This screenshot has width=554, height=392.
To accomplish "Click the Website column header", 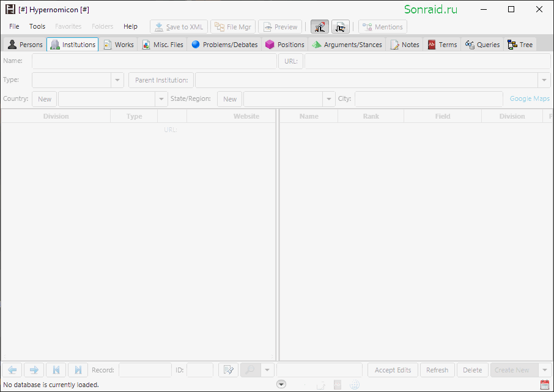I will pos(231,116).
